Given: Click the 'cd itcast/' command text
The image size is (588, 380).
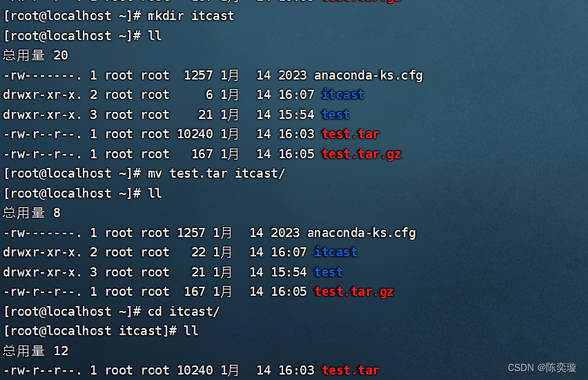Looking at the screenshot, I should pyautogui.click(x=184, y=312).
